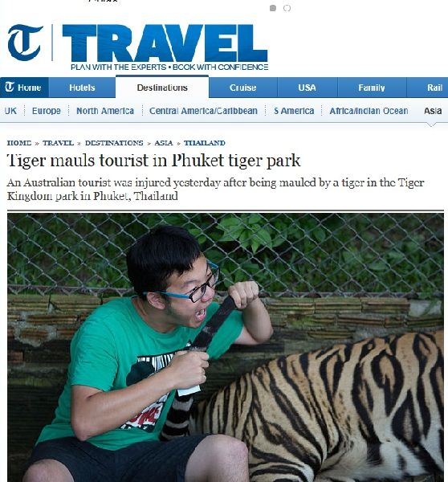Go to the USA tab
Screen dimensions: 448x482
pos(307,88)
